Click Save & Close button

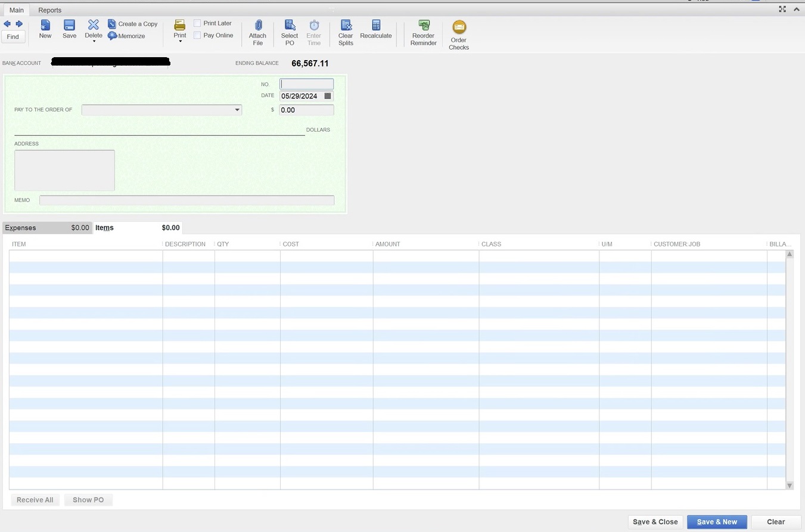[655, 522]
